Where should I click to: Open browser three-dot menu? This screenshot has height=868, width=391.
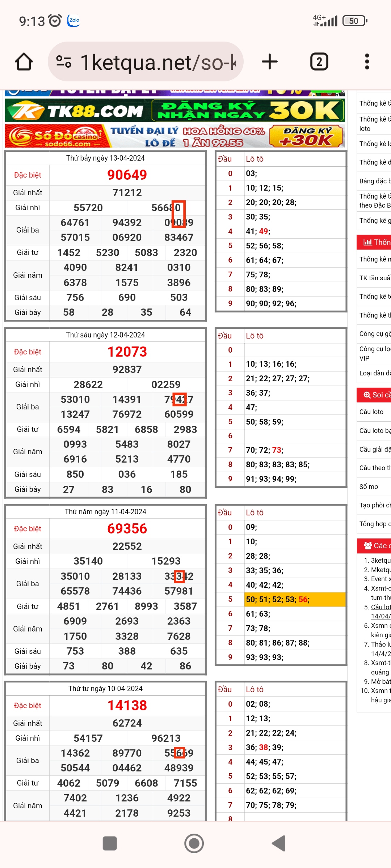point(367,62)
